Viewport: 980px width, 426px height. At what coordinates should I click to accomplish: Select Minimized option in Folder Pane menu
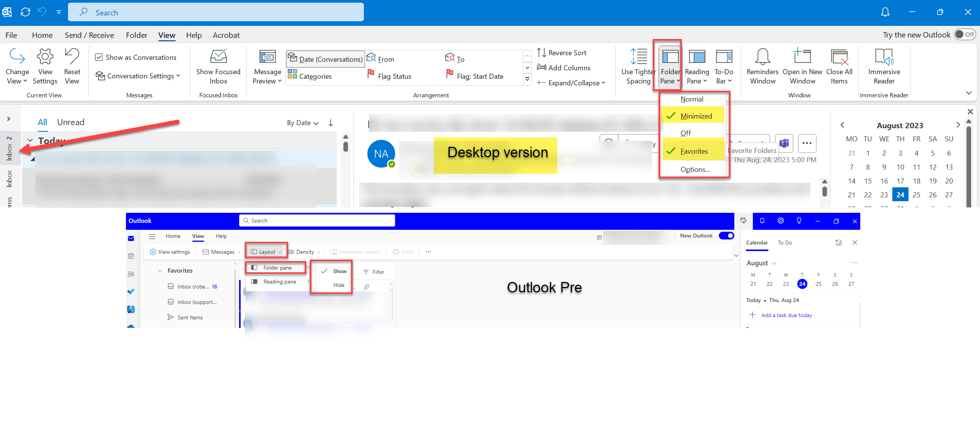(696, 115)
